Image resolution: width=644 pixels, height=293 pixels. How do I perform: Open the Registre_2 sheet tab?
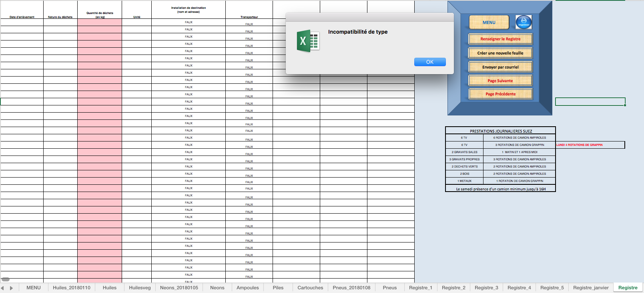click(x=453, y=288)
